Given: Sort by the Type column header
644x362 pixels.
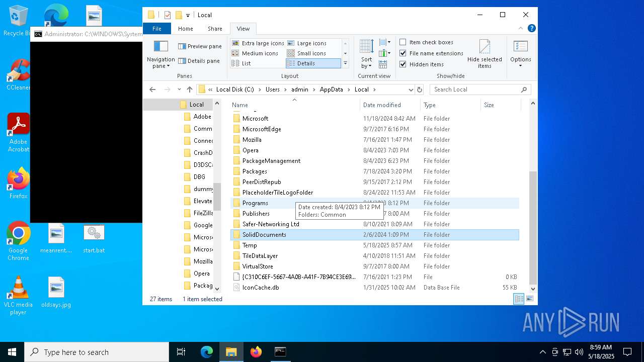Looking at the screenshot, I should pos(450,105).
